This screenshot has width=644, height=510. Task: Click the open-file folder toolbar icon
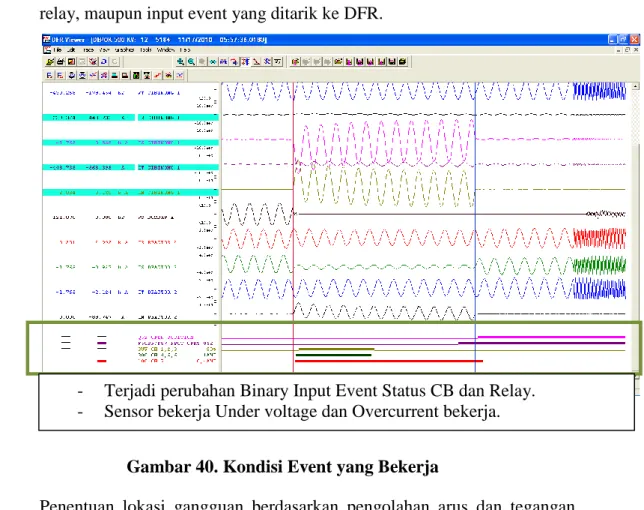50,62
